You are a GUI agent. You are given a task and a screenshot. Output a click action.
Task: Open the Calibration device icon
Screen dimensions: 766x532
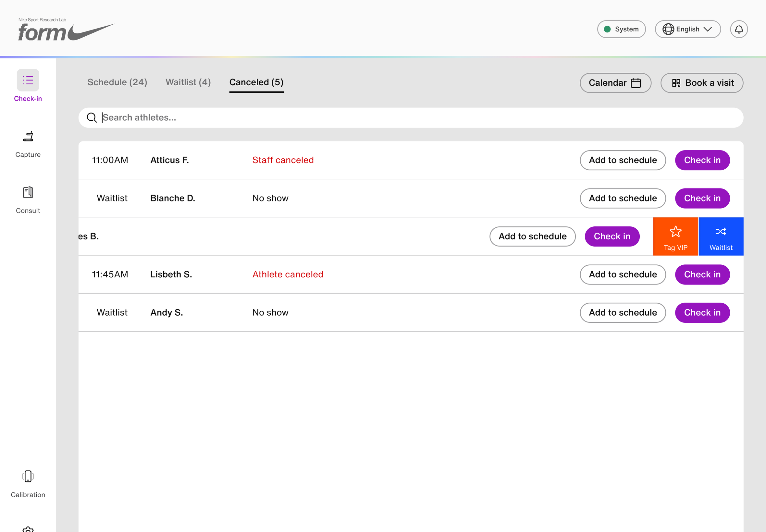pyautogui.click(x=28, y=476)
